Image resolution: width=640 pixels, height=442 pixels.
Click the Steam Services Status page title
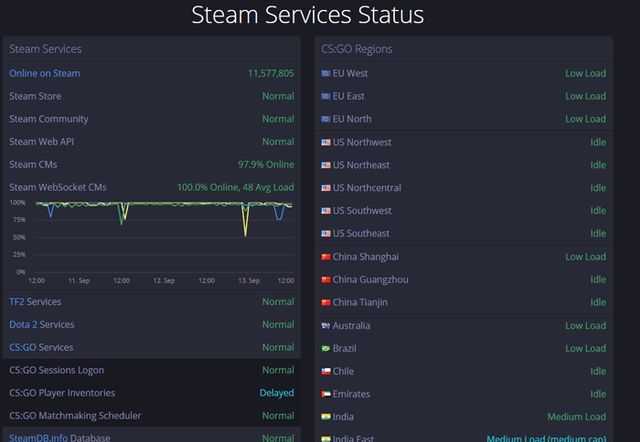[307, 15]
